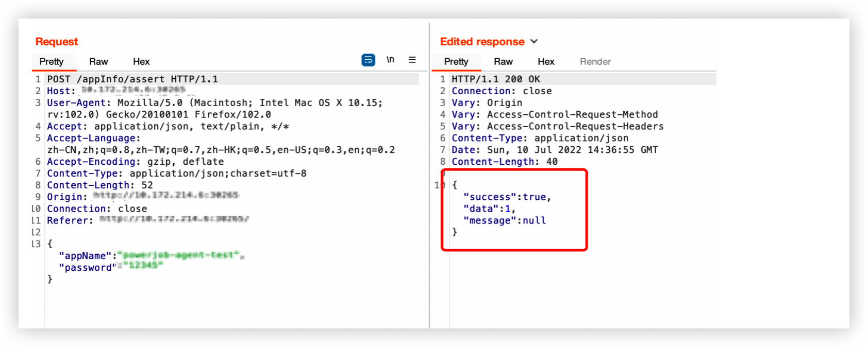Click the Edited response heading
Viewport: 868px width, 347px height.
(482, 42)
